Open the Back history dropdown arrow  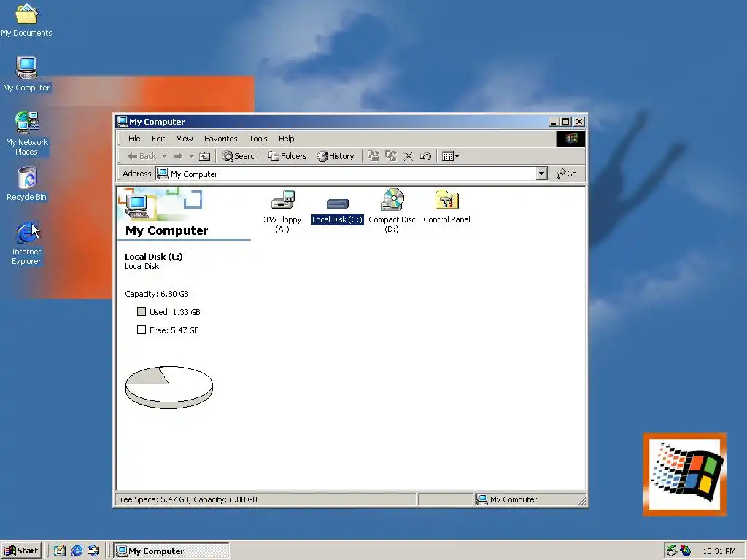click(164, 156)
